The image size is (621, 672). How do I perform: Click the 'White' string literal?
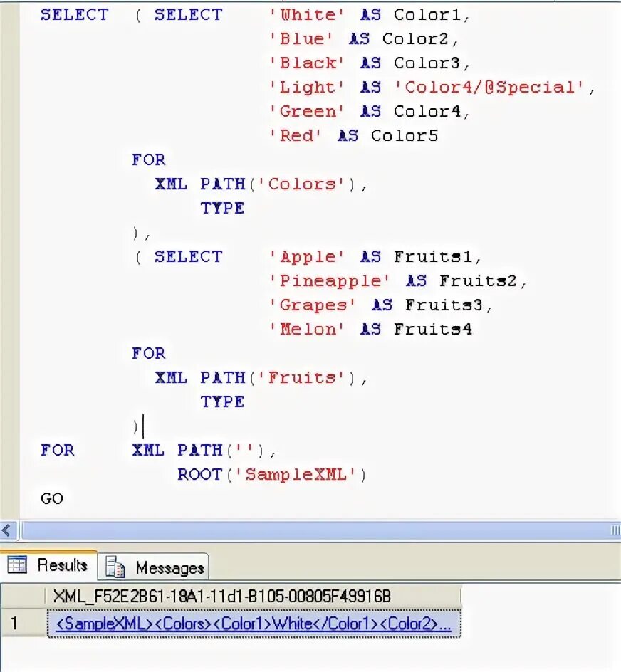point(307,15)
